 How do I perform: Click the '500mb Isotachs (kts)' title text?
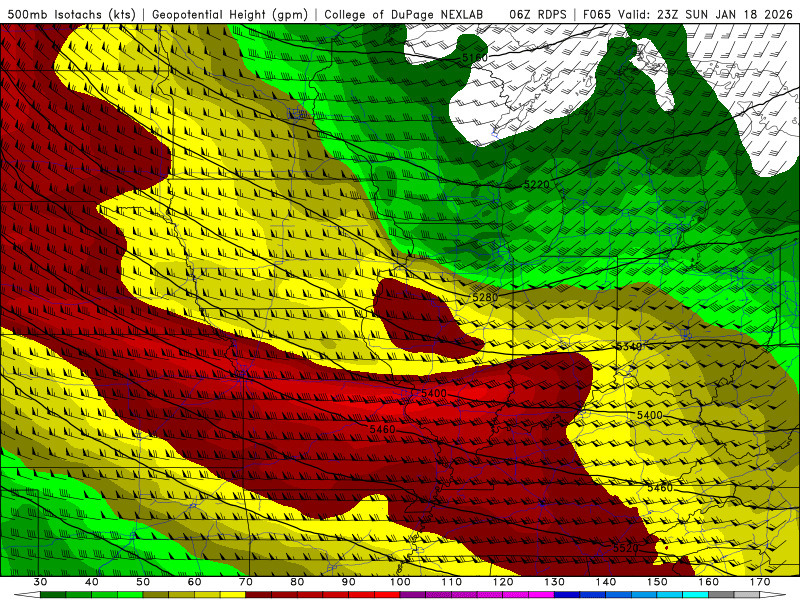point(72,14)
